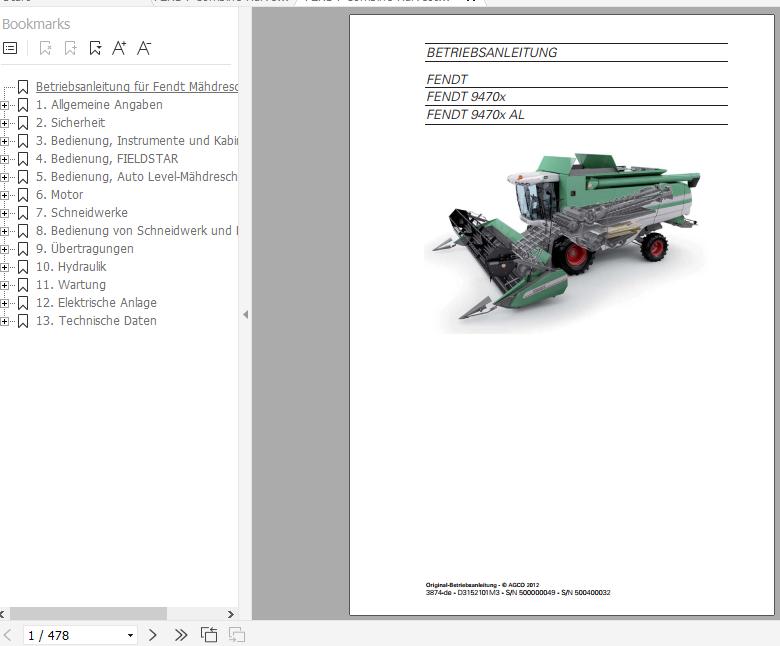Viewport: 780px width, 646px height.
Task: Open bookmark 9. Übertragungen
Action: (85, 249)
